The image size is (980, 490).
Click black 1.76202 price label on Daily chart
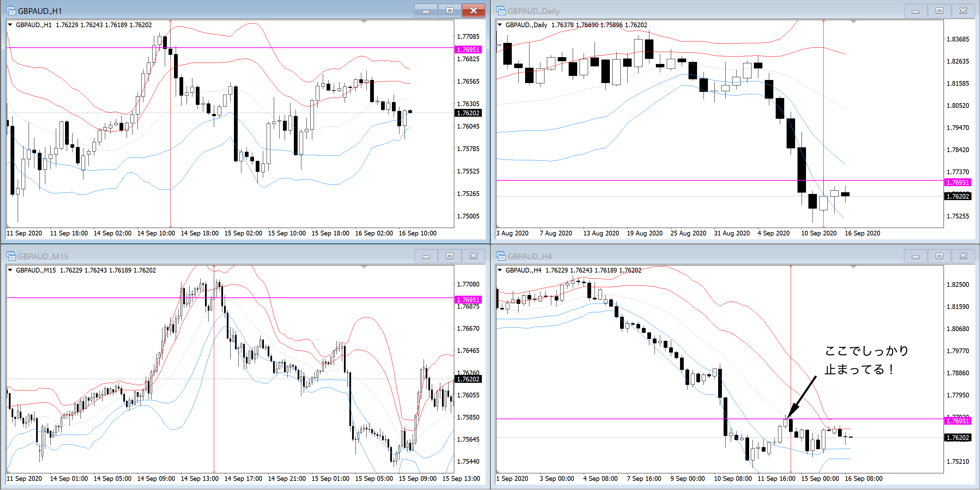(x=958, y=196)
